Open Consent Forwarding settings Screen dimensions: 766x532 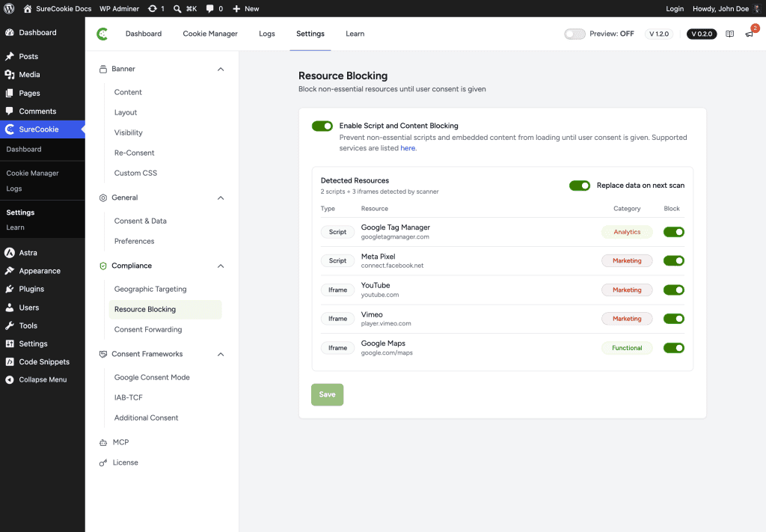(148, 330)
